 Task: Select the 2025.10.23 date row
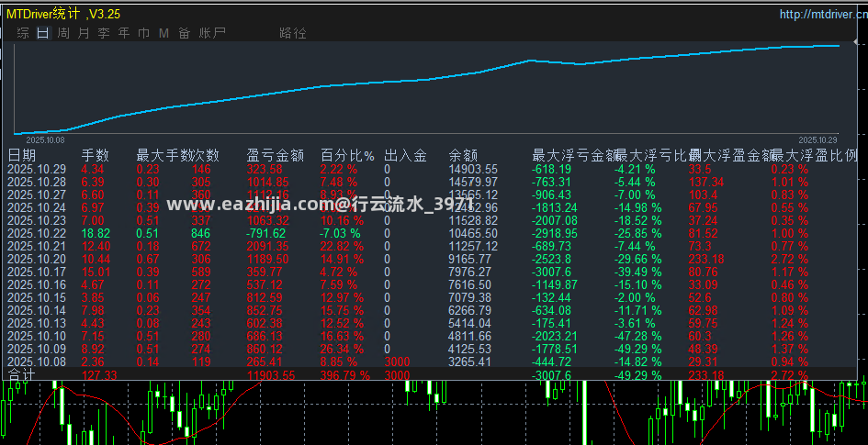37,220
